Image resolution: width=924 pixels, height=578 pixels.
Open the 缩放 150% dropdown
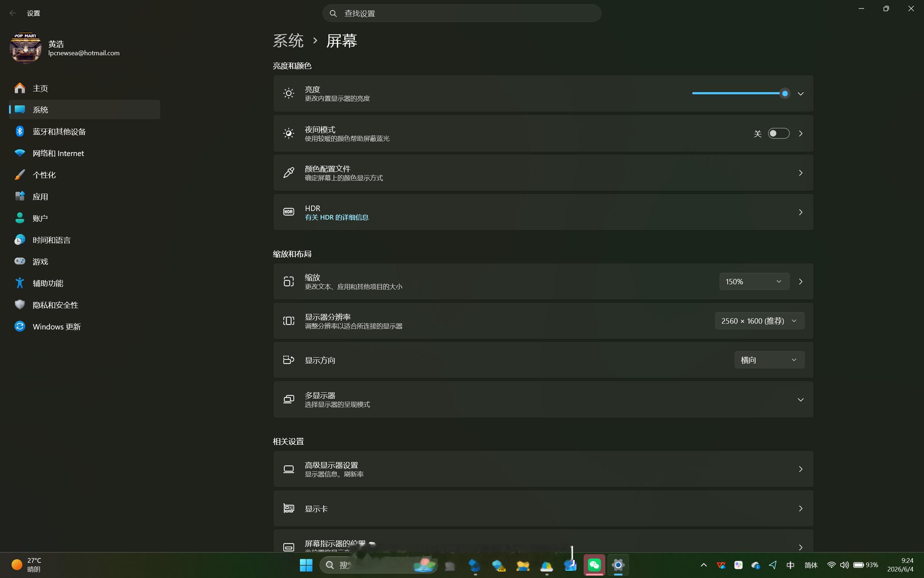[754, 281]
